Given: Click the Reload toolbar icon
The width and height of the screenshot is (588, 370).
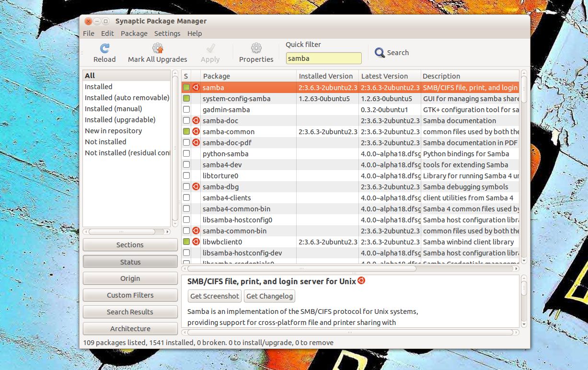Looking at the screenshot, I should (x=104, y=48).
